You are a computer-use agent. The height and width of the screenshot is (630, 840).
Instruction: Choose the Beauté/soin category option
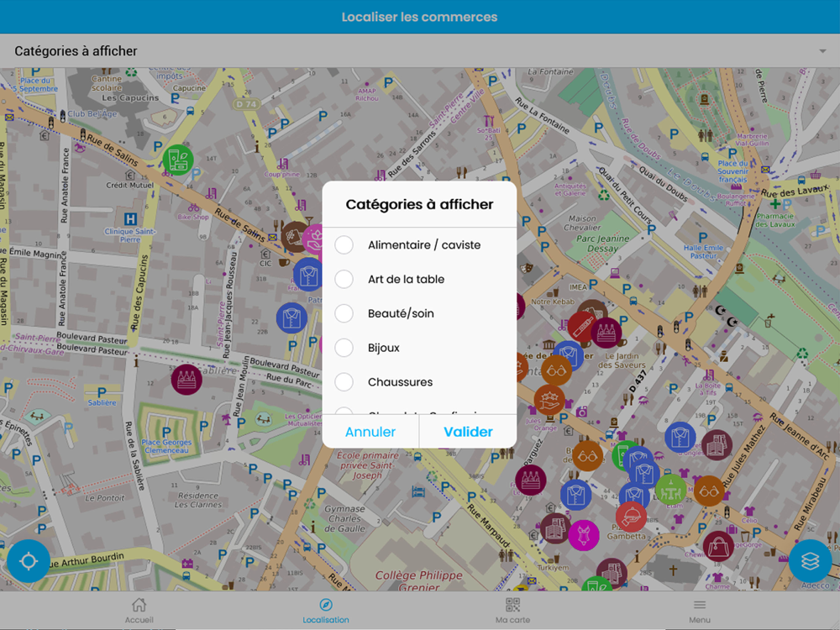click(x=344, y=313)
